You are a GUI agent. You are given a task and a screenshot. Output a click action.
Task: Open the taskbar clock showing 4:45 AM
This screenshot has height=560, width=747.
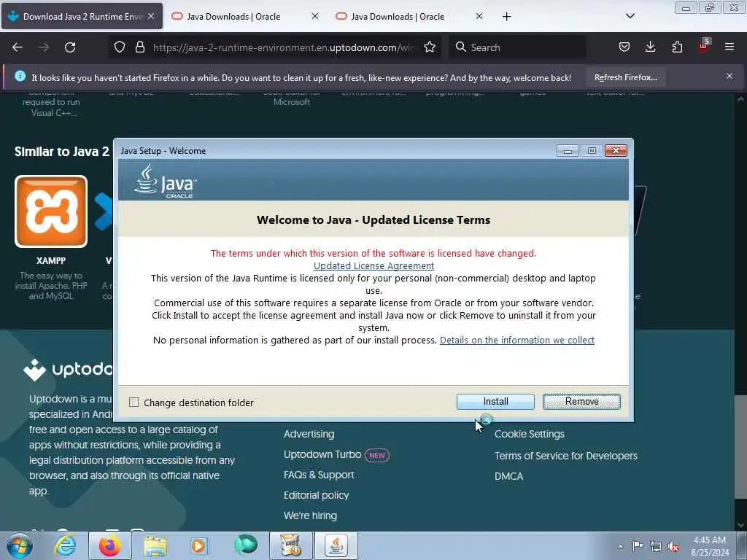709,546
